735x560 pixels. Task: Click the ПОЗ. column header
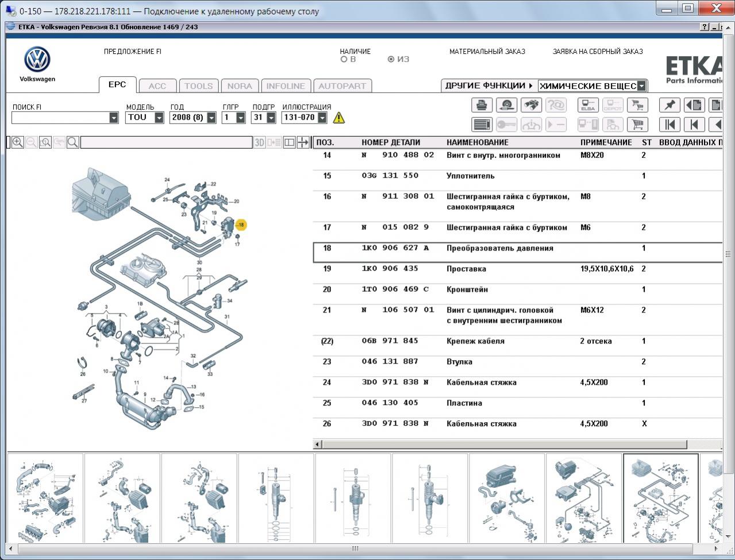[325, 142]
